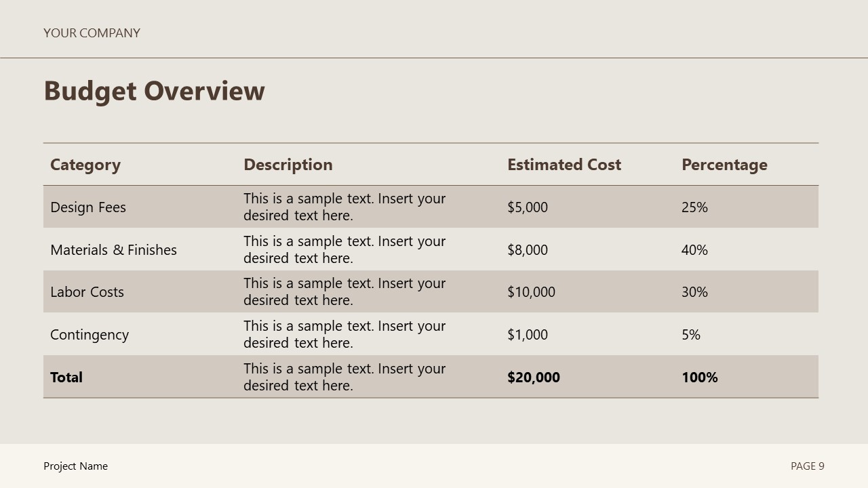Select the Project Name footer text
The height and width of the screenshot is (488, 868).
(75, 466)
